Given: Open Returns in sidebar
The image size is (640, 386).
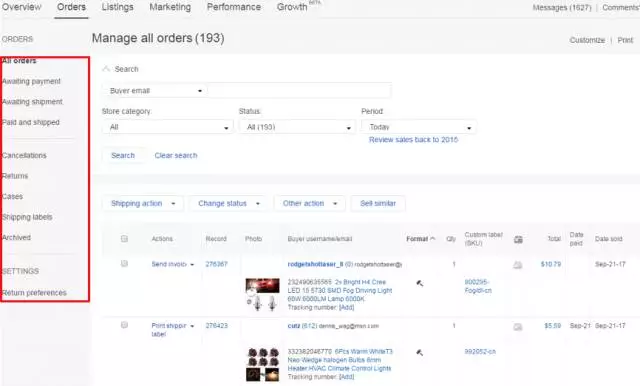Looking at the screenshot, I should [x=15, y=176].
